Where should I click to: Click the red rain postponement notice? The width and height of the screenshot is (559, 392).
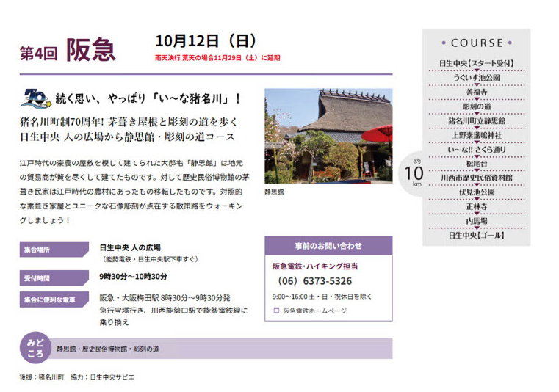click(217, 58)
